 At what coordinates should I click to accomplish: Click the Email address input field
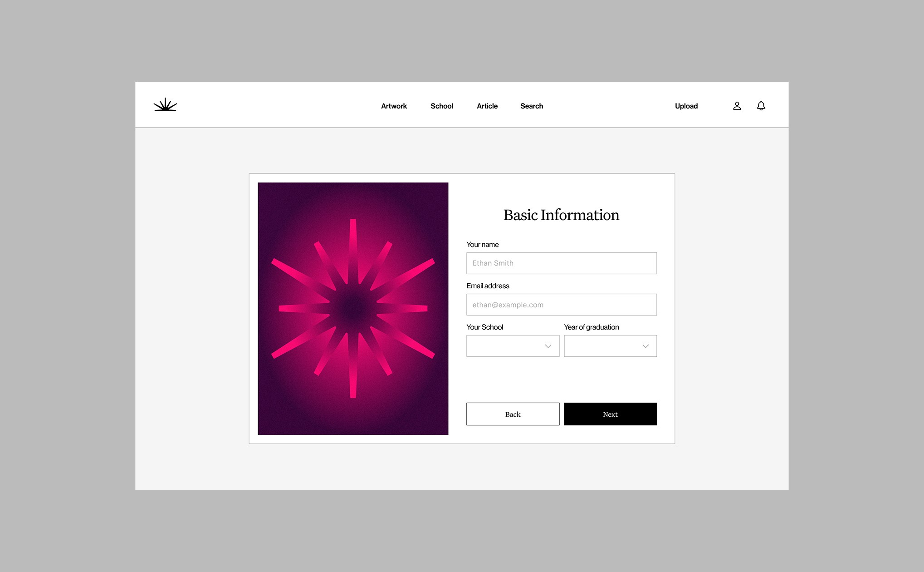[561, 305]
